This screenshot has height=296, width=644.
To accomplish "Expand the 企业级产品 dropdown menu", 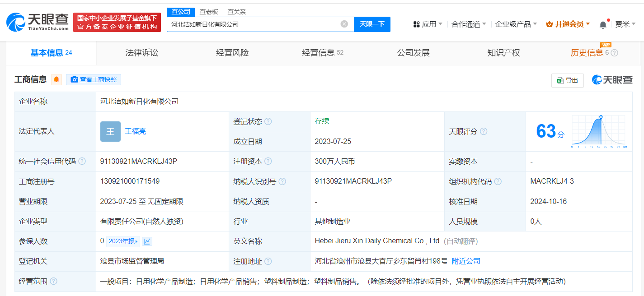I will click(x=516, y=24).
